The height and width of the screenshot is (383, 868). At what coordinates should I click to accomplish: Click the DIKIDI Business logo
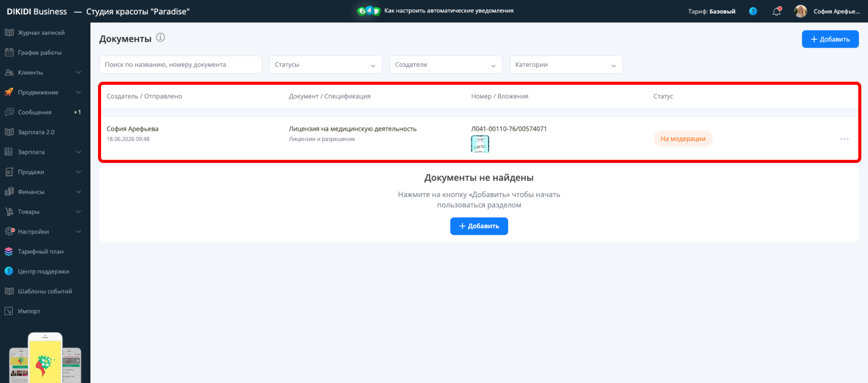(37, 11)
